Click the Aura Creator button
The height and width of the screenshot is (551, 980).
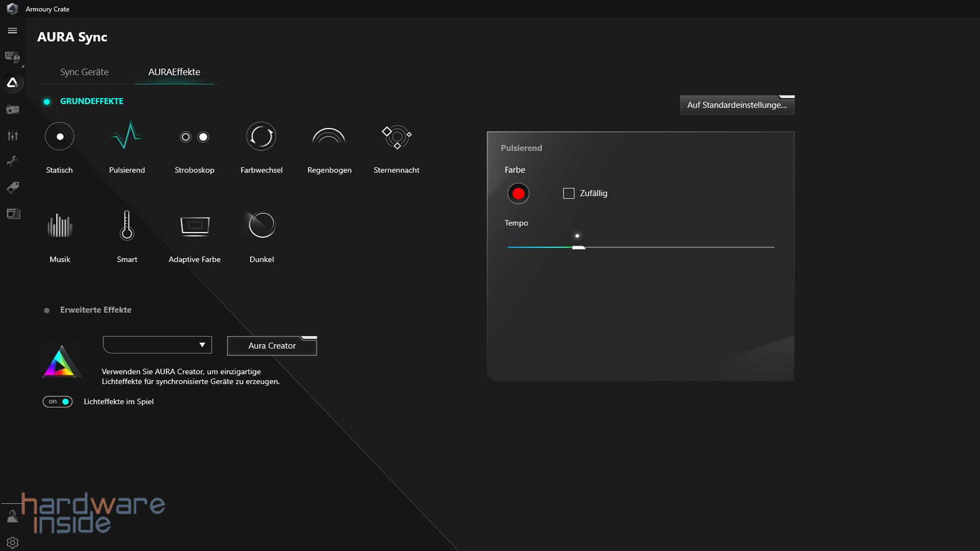click(272, 346)
